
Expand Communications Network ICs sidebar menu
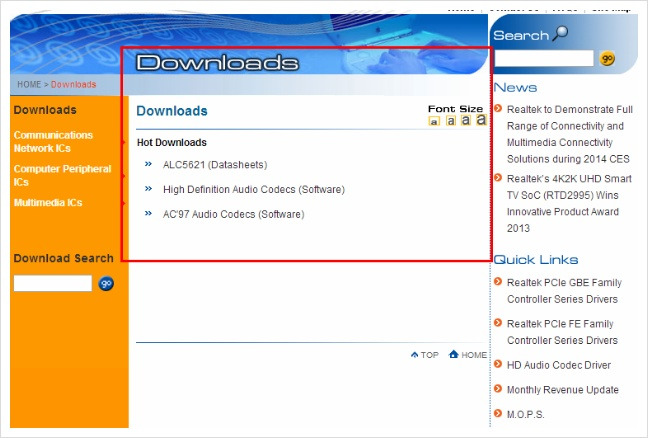[53, 142]
